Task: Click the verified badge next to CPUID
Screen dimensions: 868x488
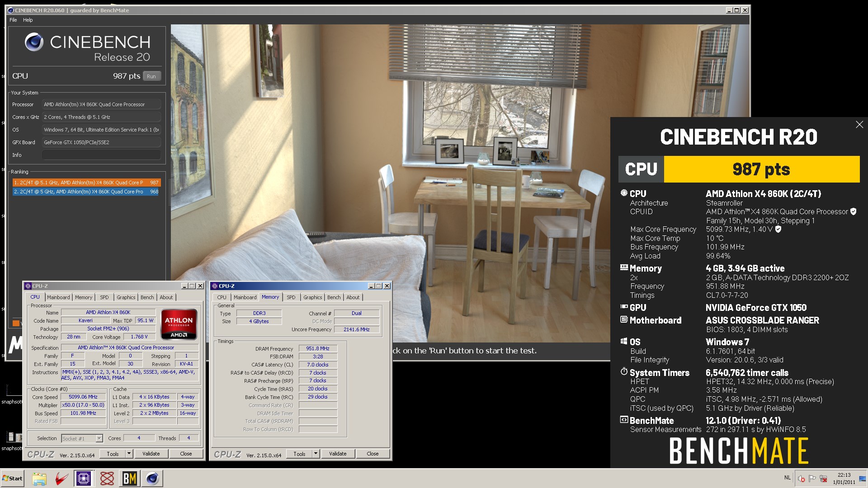Action: pos(854,211)
